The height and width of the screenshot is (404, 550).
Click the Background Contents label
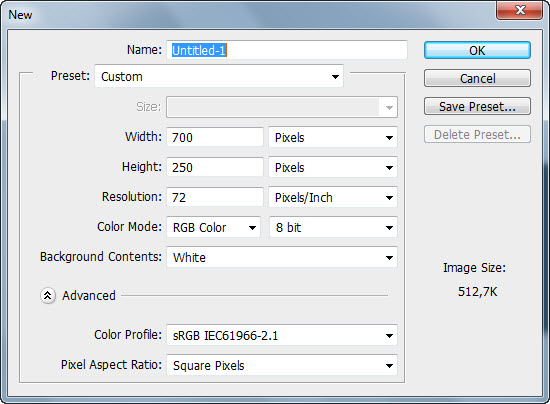[x=101, y=257]
